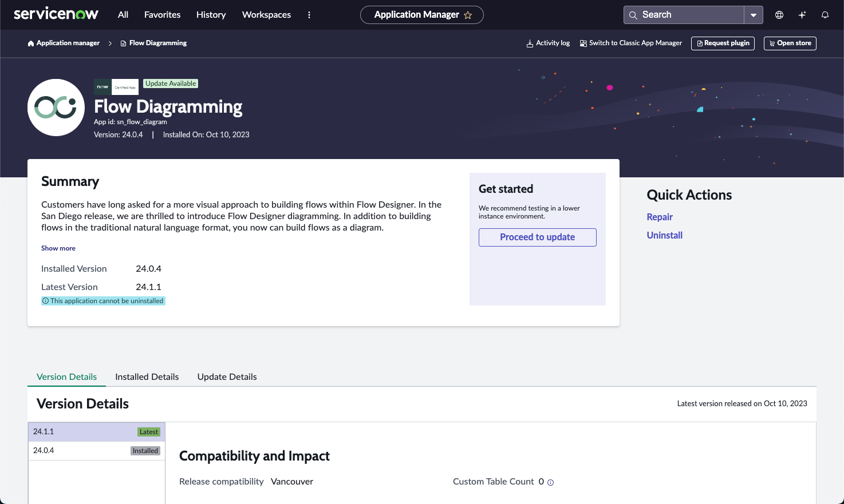Click the Switch to Classic App Manager icon
The image size is (844, 504).
[x=583, y=43]
